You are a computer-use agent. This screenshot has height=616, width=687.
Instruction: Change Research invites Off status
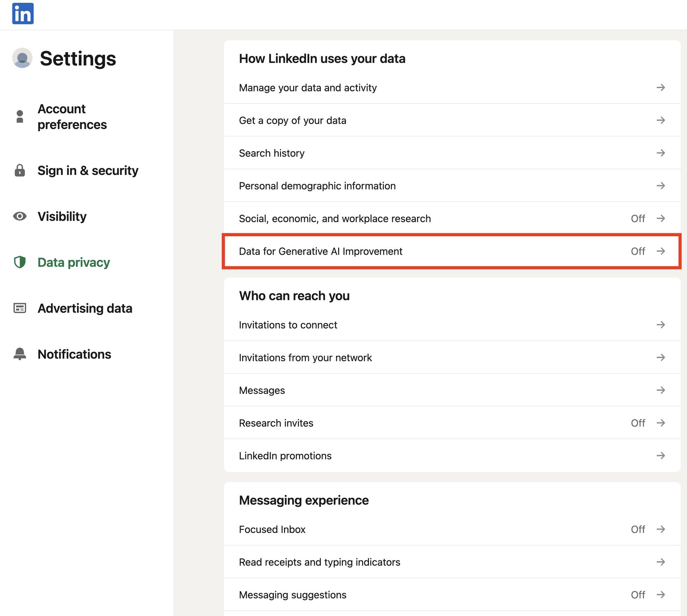(x=638, y=423)
